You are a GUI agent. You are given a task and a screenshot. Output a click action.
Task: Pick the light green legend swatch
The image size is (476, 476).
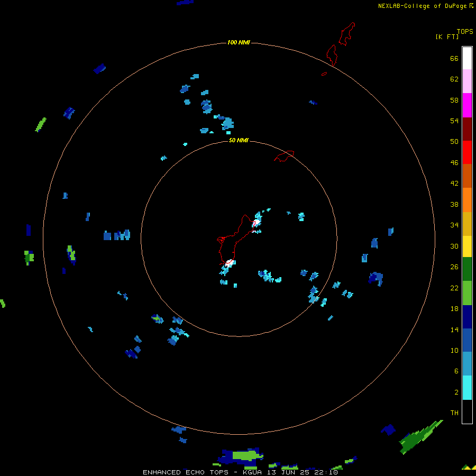point(467,293)
